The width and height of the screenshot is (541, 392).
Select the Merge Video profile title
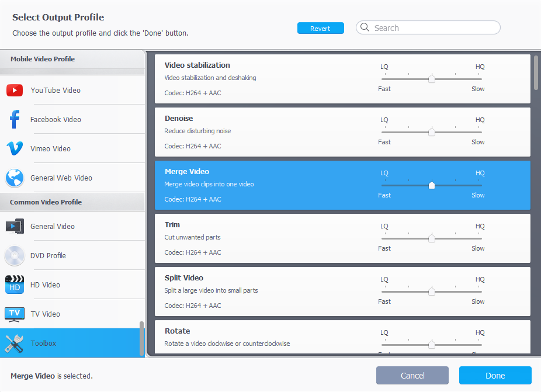pyautogui.click(x=186, y=172)
